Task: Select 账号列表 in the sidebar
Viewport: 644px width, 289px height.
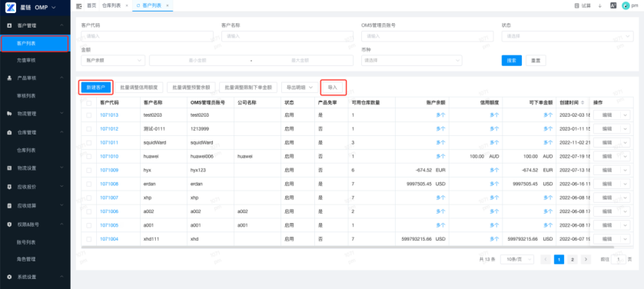Action: click(x=26, y=242)
